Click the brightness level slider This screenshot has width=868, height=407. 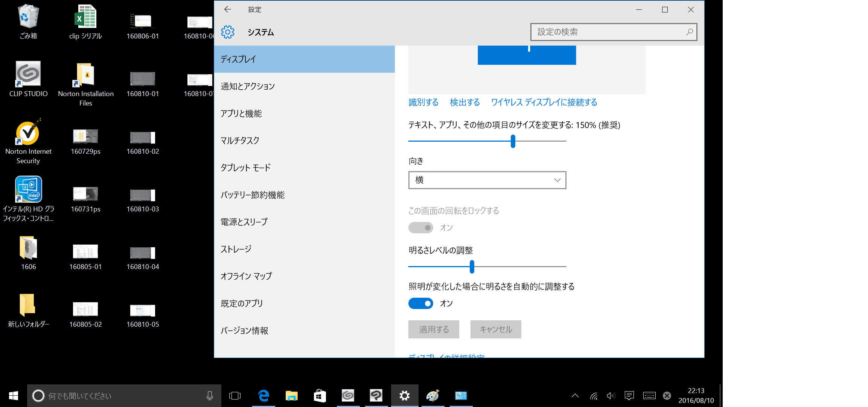tap(472, 267)
